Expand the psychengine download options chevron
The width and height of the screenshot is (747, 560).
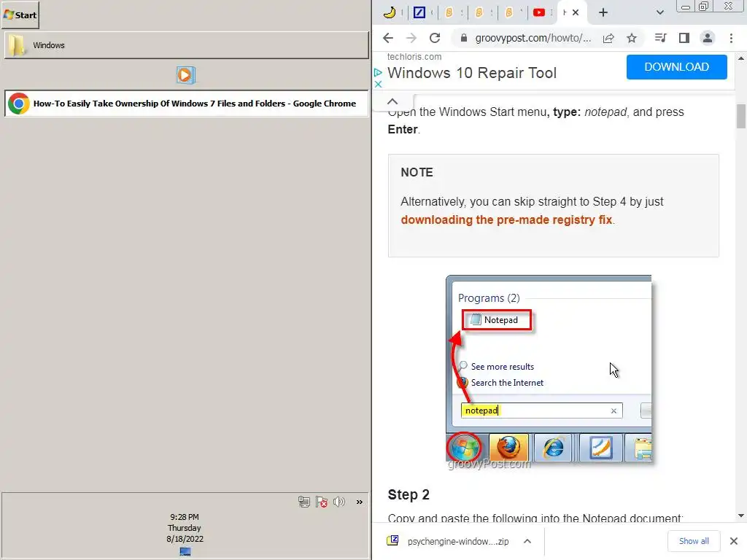point(527,542)
